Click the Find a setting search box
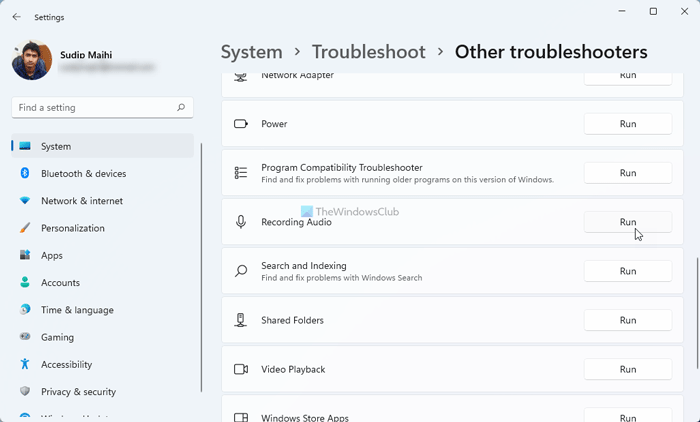 (x=95, y=107)
